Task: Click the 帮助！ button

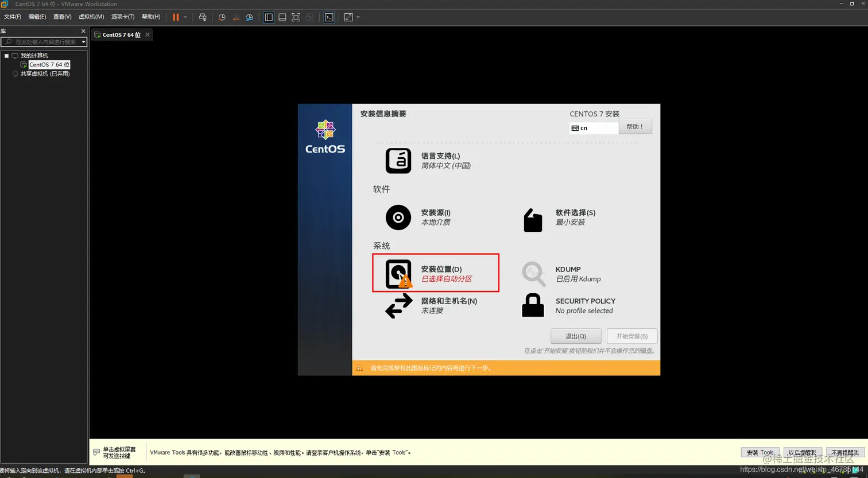Action: click(x=635, y=126)
